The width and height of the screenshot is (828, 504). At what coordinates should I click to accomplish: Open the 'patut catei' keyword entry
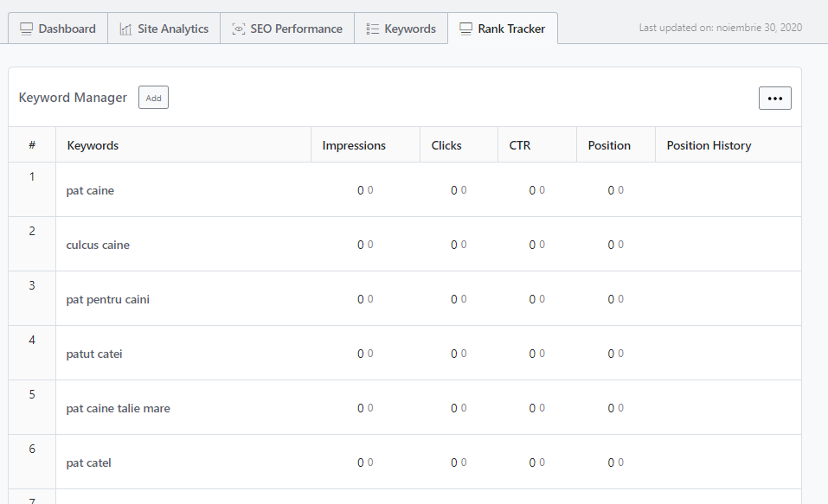(94, 354)
